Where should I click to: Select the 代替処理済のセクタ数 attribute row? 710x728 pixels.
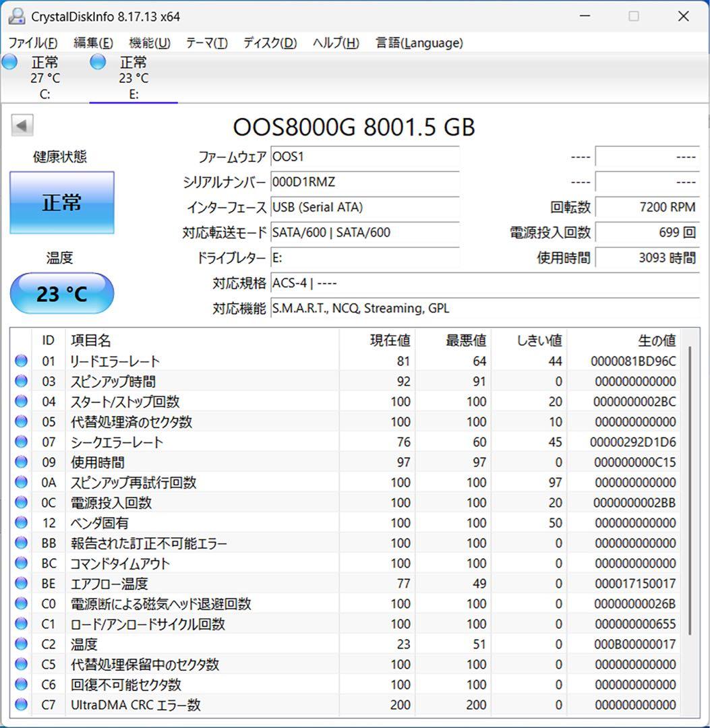pyautogui.click(x=202, y=422)
